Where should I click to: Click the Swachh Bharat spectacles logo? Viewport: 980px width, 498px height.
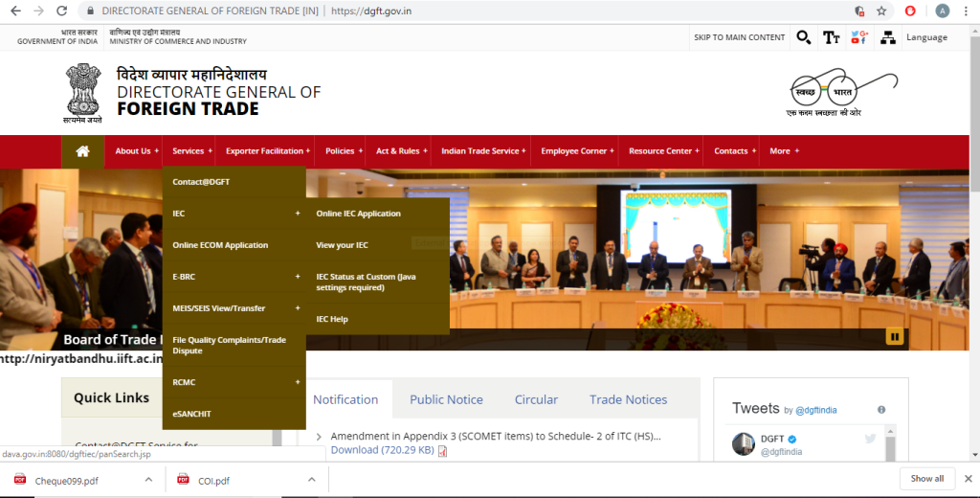pos(841,93)
